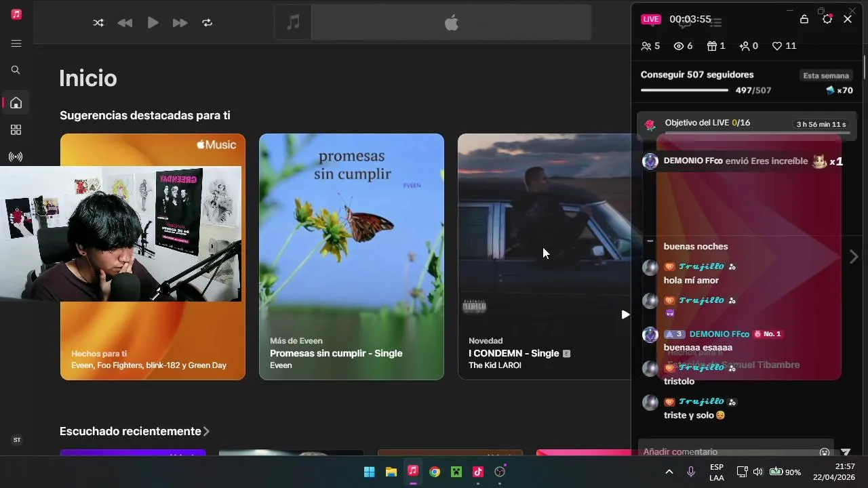This screenshot has height=488, width=868.
Task: Click the Apple Music app logo
Action: pos(17,14)
